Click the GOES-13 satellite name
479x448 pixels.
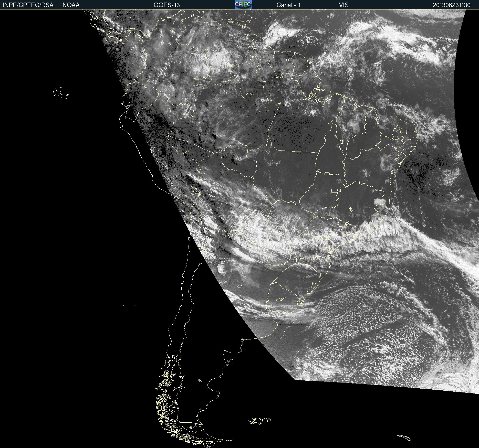(167, 5)
